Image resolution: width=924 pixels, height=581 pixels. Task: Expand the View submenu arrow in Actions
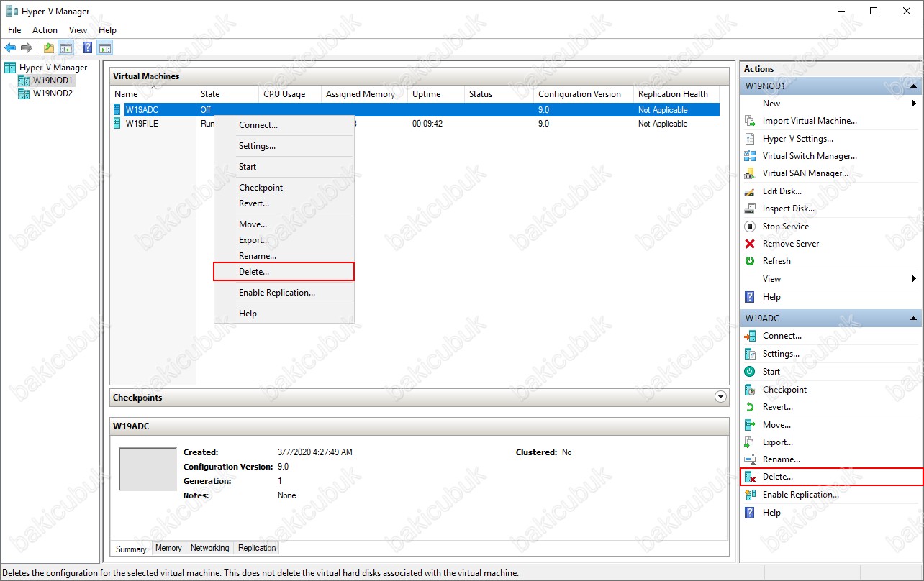[x=914, y=279]
